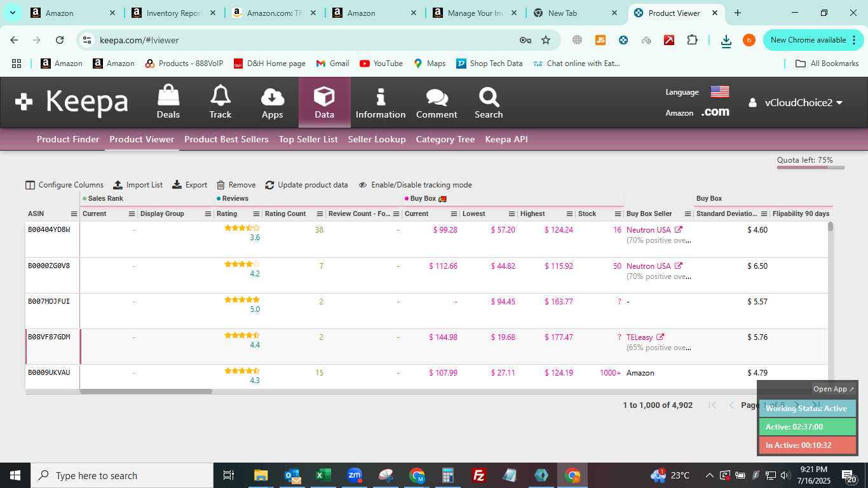
Task: Click the US flag language icon
Action: click(720, 92)
